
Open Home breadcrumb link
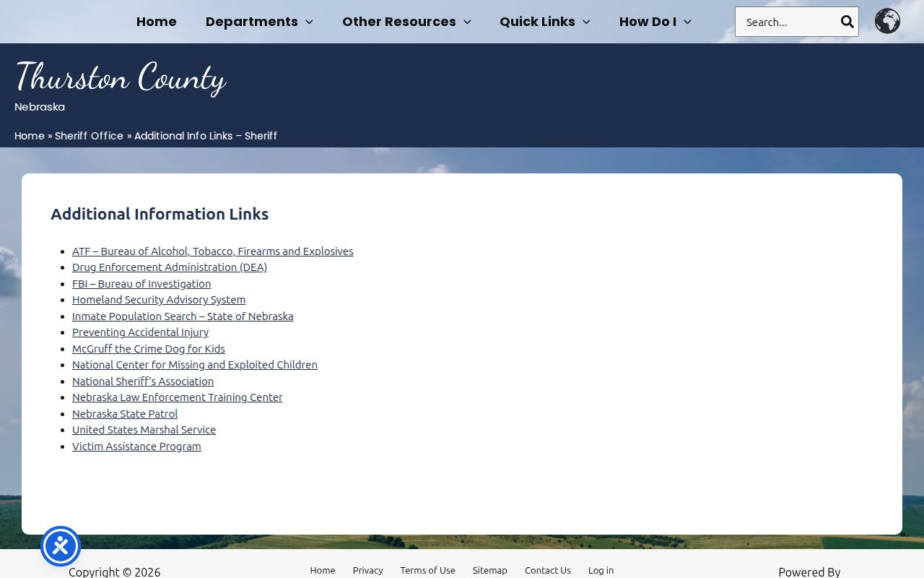pyautogui.click(x=30, y=136)
